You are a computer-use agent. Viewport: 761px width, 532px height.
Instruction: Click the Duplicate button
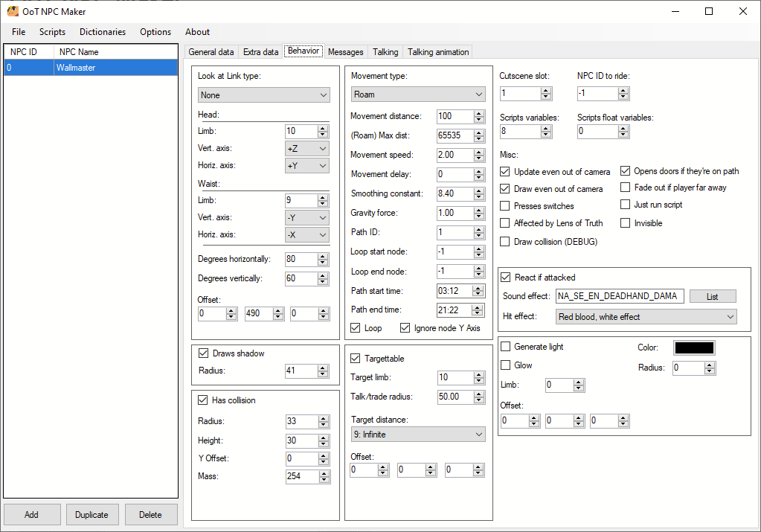[92, 514]
